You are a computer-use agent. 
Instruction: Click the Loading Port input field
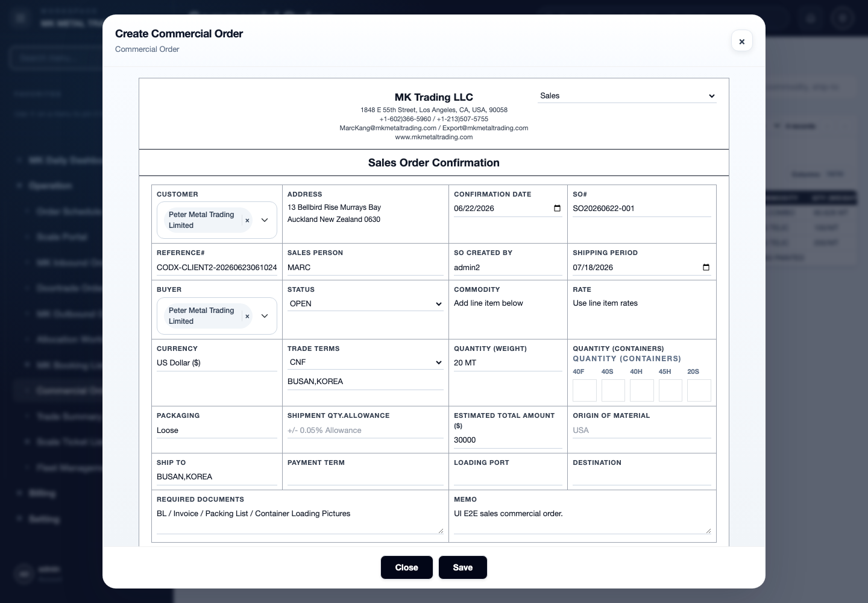pyautogui.click(x=508, y=477)
